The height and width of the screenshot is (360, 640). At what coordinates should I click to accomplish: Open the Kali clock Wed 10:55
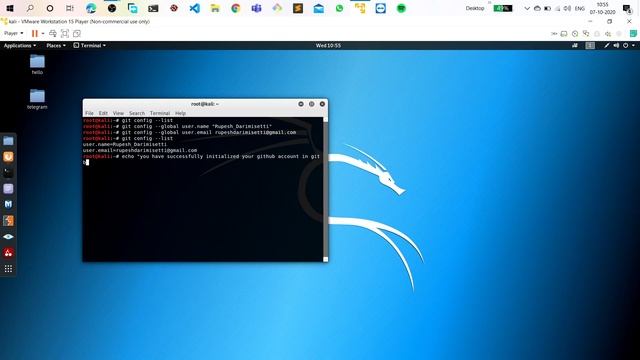(328, 45)
